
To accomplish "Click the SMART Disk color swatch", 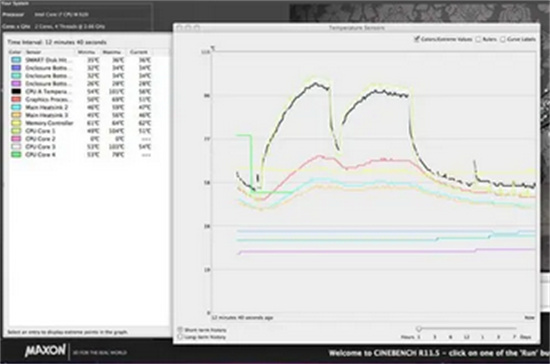I will (x=16, y=60).
